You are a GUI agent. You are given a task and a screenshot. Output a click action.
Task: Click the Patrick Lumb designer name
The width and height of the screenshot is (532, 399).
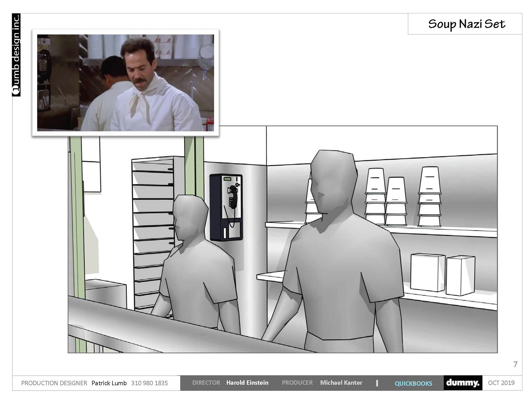(109, 383)
